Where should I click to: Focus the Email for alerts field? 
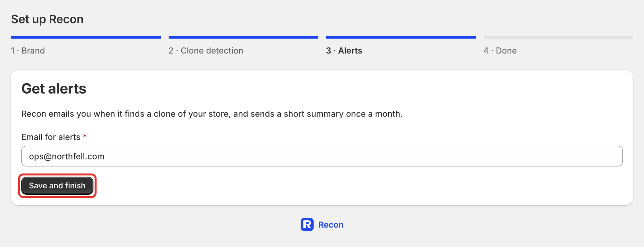[x=322, y=156]
